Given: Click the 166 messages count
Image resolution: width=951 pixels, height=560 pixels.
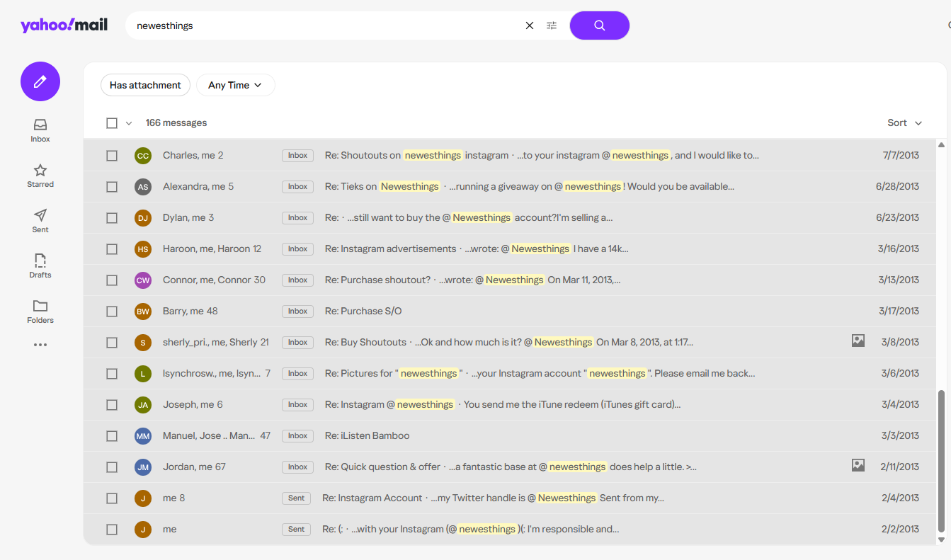Looking at the screenshot, I should point(176,123).
